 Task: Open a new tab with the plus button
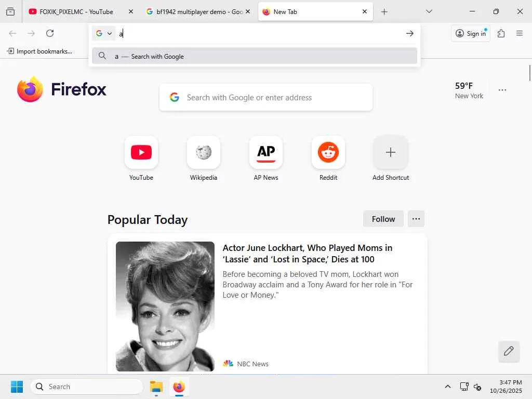(384, 12)
